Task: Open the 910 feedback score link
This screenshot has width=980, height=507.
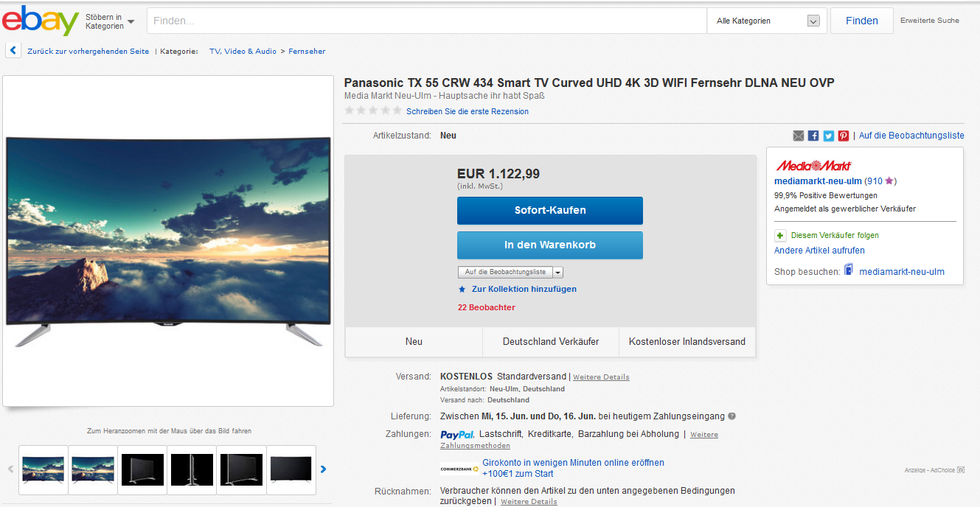Action: pyautogui.click(x=874, y=181)
